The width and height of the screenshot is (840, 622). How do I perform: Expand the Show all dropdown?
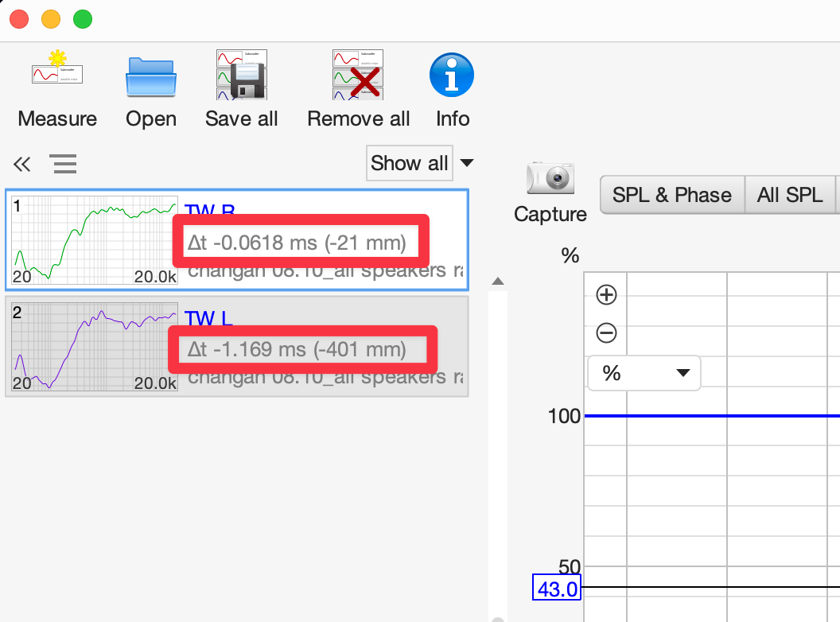[467, 163]
